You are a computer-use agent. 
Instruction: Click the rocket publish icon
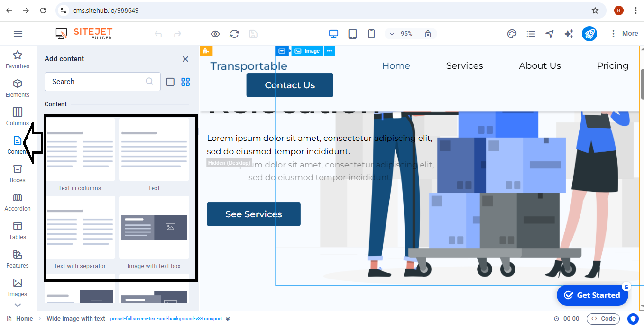pyautogui.click(x=589, y=34)
